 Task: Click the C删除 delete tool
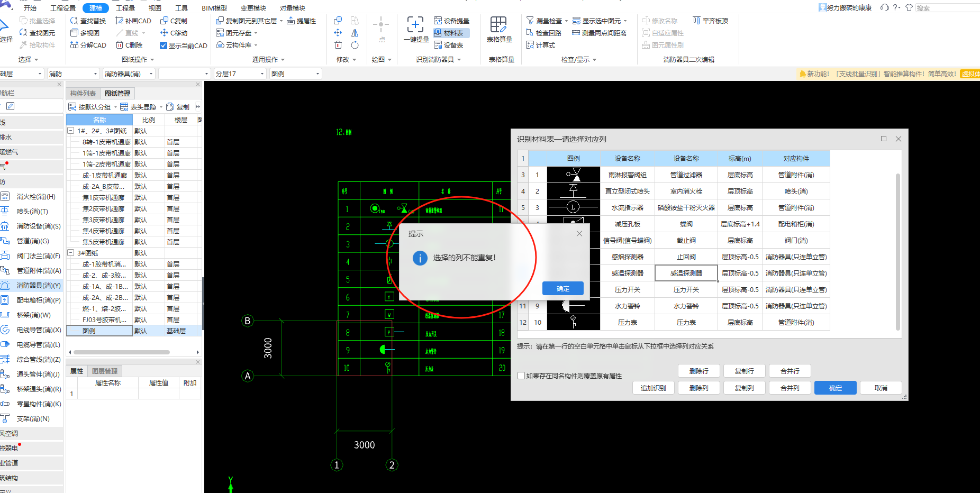[129, 45]
